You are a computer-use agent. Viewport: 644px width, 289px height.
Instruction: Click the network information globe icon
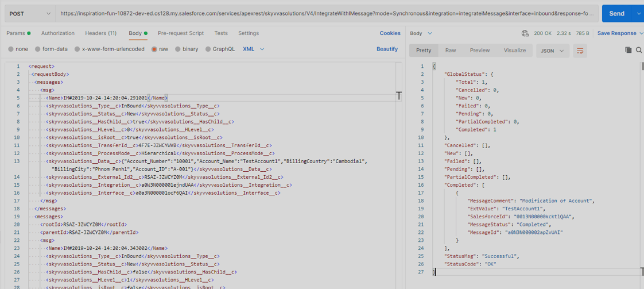[x=525, y=34]
